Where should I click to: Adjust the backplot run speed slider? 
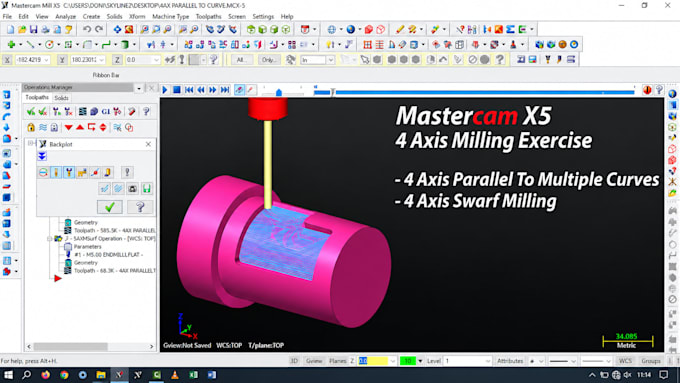coord(279,92)
